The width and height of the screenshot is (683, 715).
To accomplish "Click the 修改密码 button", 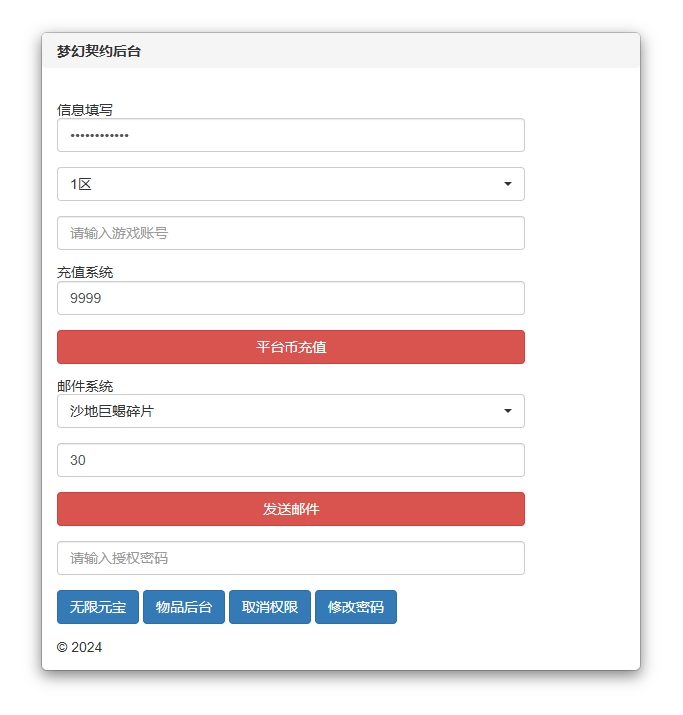I will 356,607.
